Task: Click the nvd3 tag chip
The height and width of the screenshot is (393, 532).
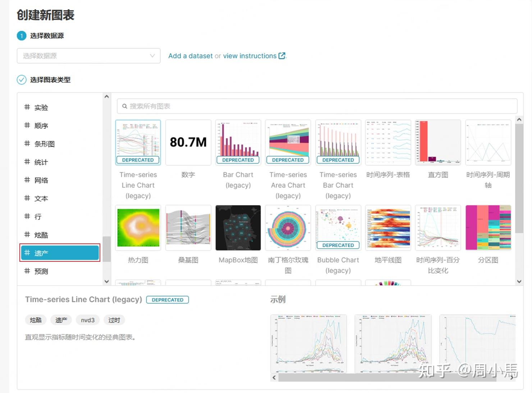Action: click(x=88, y=320)
